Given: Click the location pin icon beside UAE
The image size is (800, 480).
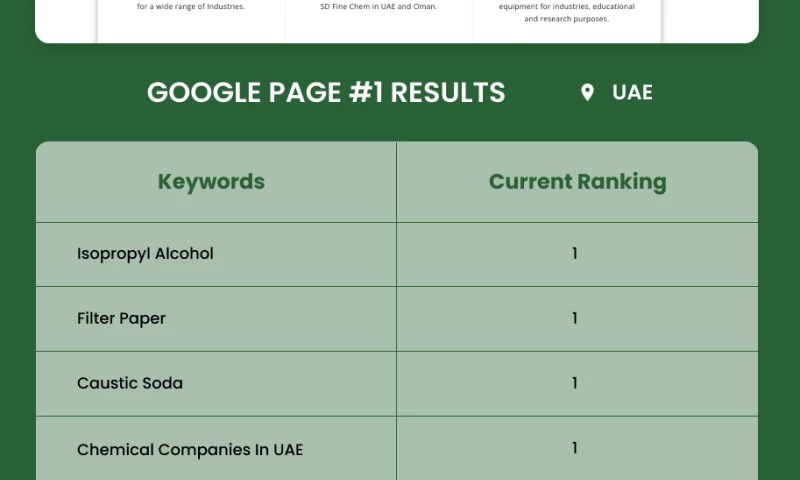Looking at the screenshot, I should pyautogui.click(x=587, y=93).
